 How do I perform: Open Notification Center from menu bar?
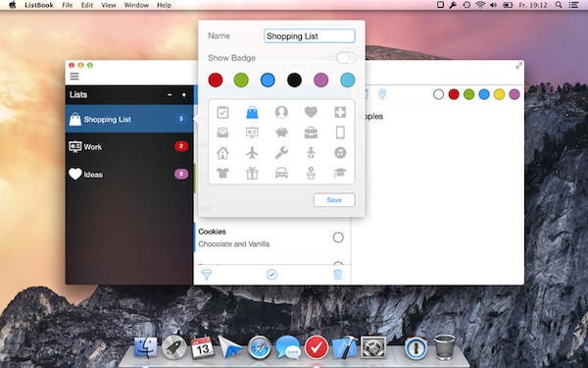pyautogui.click(x=573, y=5)
